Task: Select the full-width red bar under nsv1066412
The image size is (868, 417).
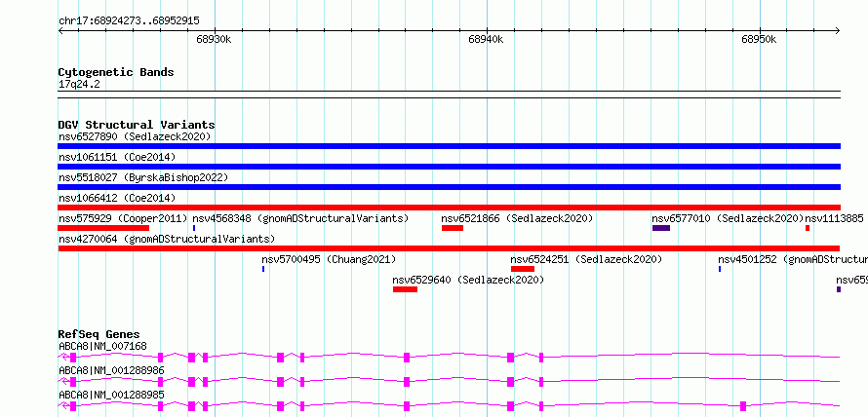Action: tap(449, 208)
